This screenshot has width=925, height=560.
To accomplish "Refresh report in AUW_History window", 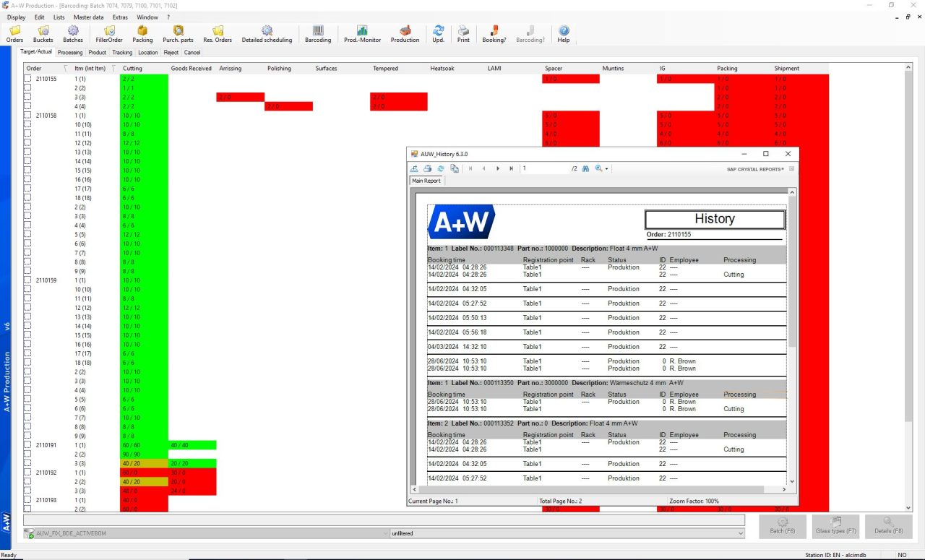I will [440, 168].
